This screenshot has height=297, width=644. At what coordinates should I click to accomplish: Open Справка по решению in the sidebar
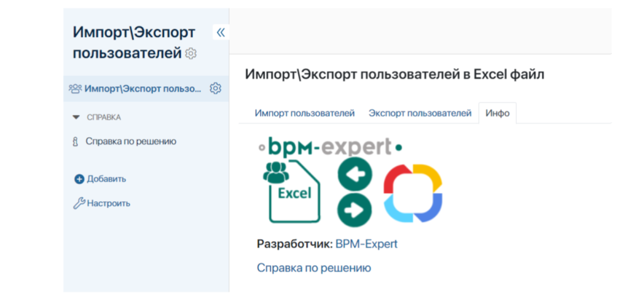[131, 142]
